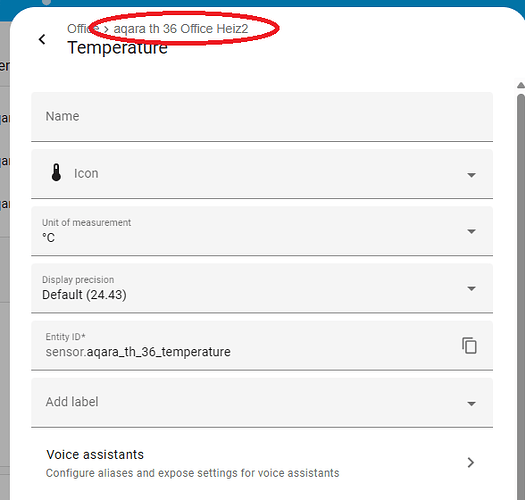The height and width of the screenshot is (500, 525).
Task: Open the aqara th 36 Office Heiz2 breadcrumb
Action: click(x=181, y=29)
